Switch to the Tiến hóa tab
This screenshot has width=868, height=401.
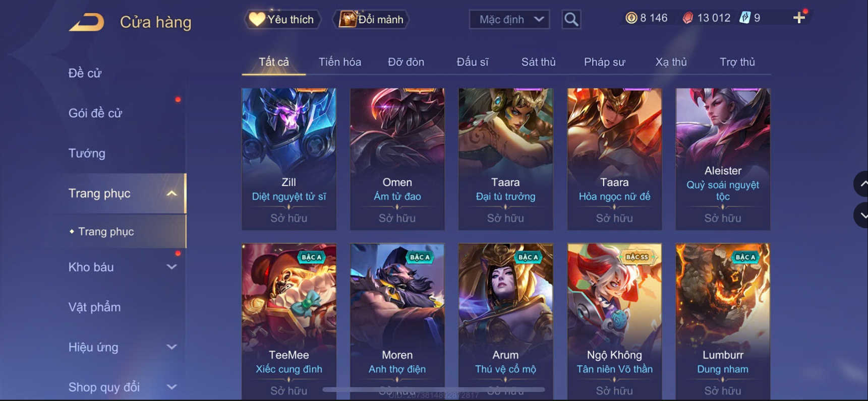click(x=339, y=62)
